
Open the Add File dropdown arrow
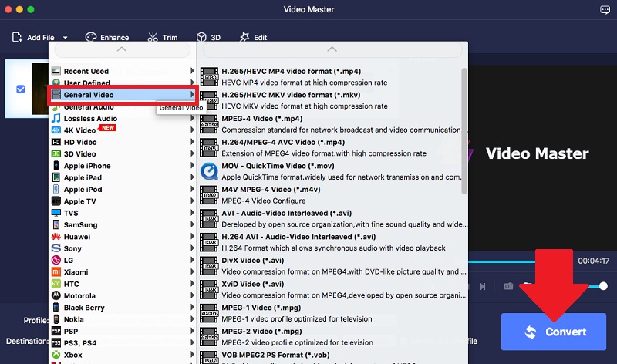pyautogui.click(x=65, y=38)
